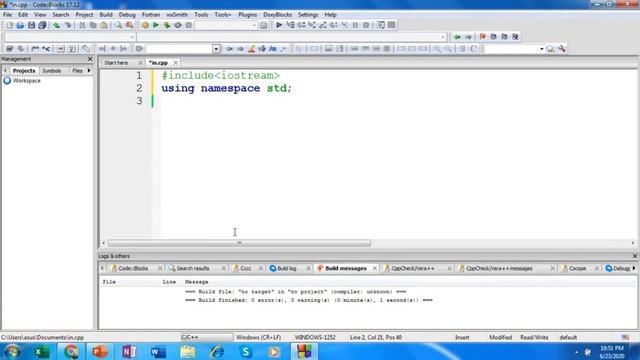Open the DoxyBlocks menu
The width and height of the screenshot is (640, 360).
tap(278, 15)
